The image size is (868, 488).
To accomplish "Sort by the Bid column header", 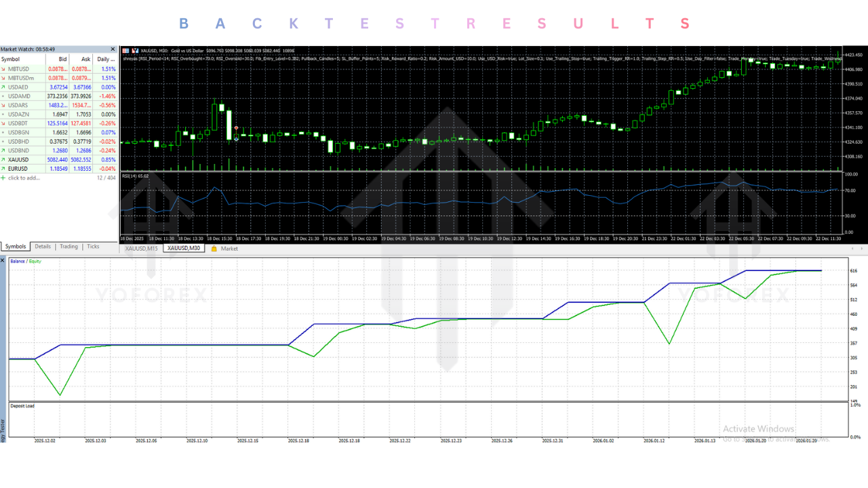I will 62,59.
